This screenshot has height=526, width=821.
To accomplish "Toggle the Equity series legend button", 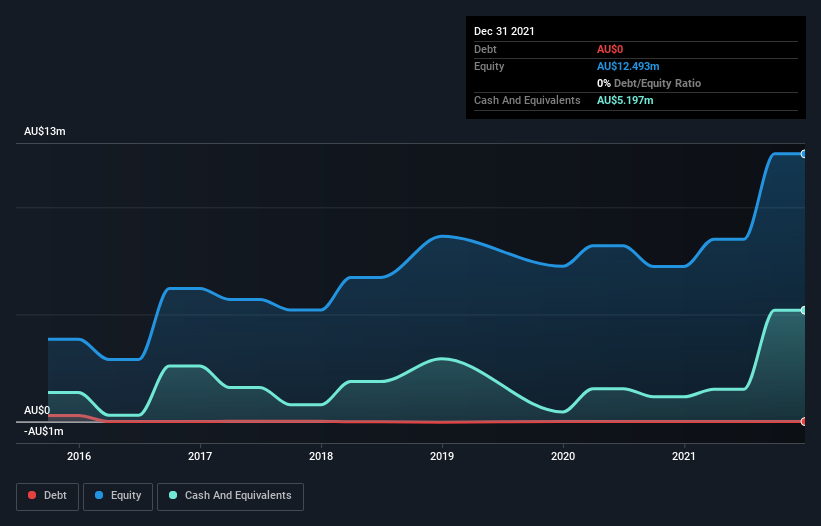I will pyautogui.click(x=118, y=496).
